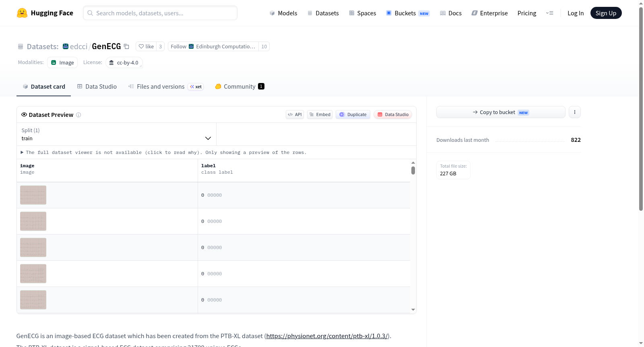Click the last visible ECG image thumbnail
The image size is (644, 347).
click(33, 300)
